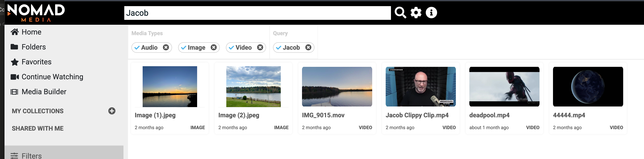Select SHARED WITH ME heading
Image resolution: width=644 pixels, height=159 pixels.
[38, 129]
